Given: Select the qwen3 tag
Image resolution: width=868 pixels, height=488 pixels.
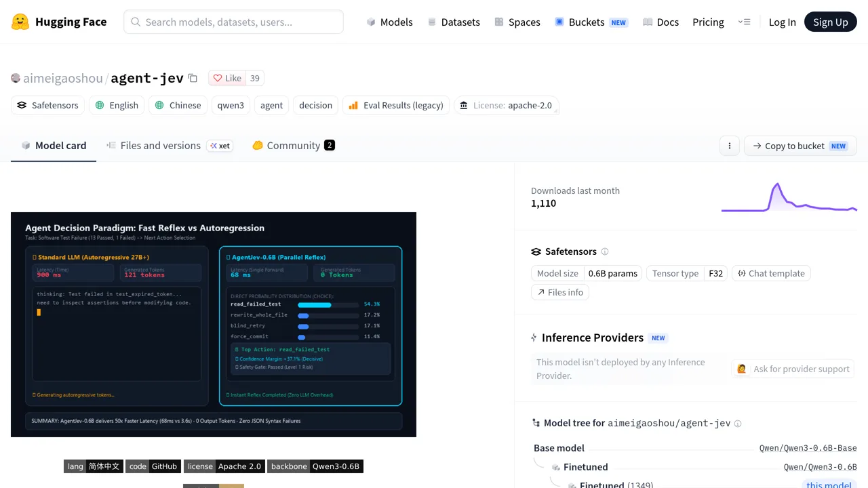Looking at the screenshot, I should click(x=231, y=105).
